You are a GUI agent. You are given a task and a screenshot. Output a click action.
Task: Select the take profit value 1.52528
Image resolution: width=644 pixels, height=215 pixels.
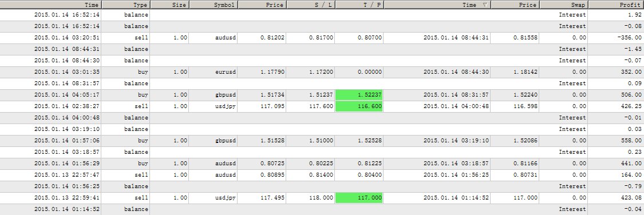coord(369,140)
